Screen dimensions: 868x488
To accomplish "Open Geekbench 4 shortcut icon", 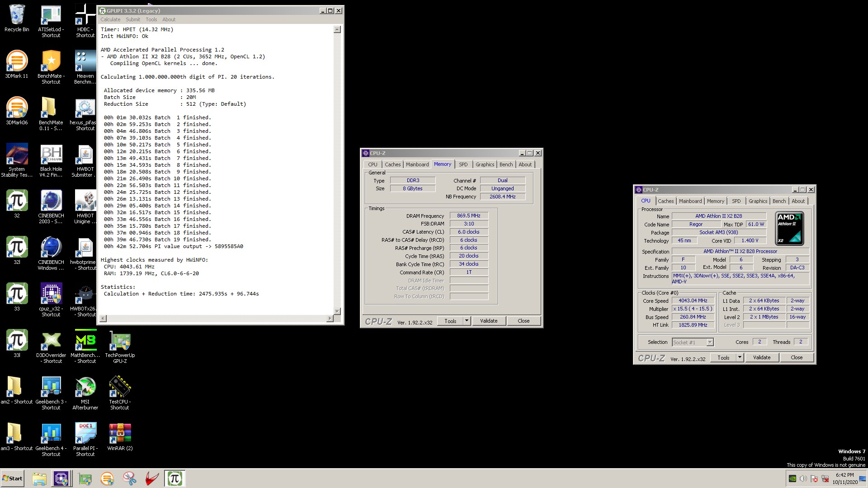I will 51,440.
